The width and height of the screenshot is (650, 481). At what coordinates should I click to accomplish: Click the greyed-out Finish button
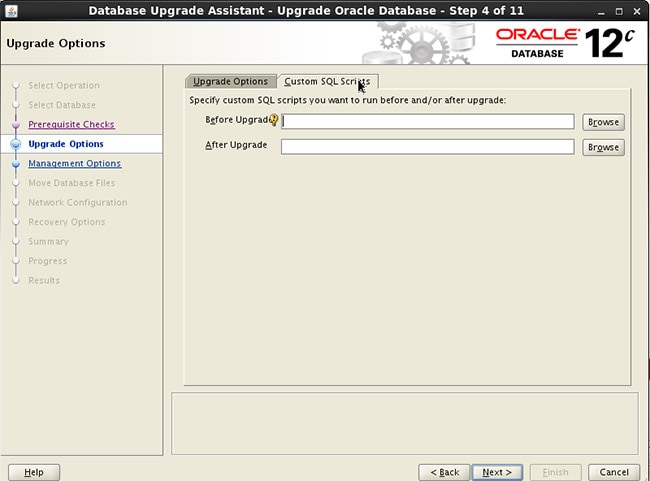tap(555, 472)
